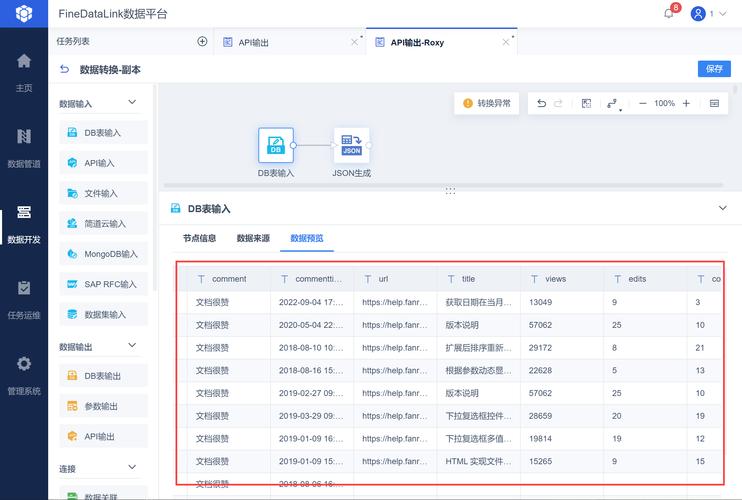
Task: Click the 100% zoom level text
Action: [664, 103]
